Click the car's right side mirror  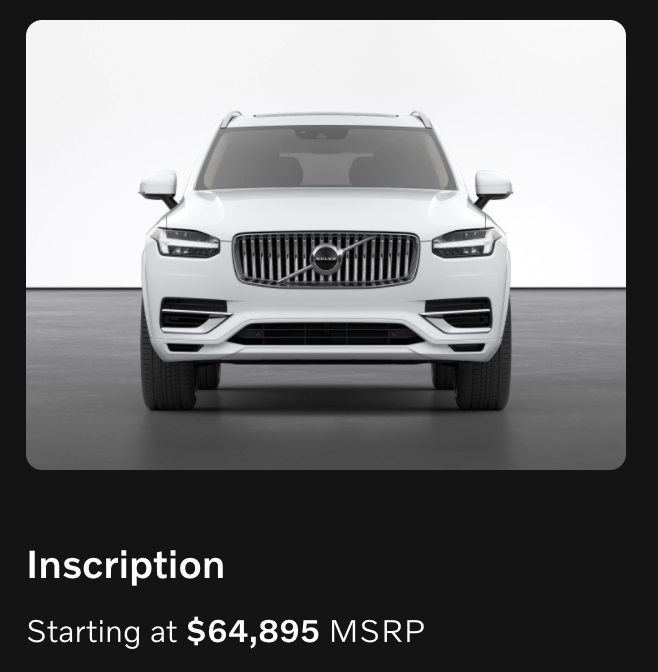tap(493, 188)
